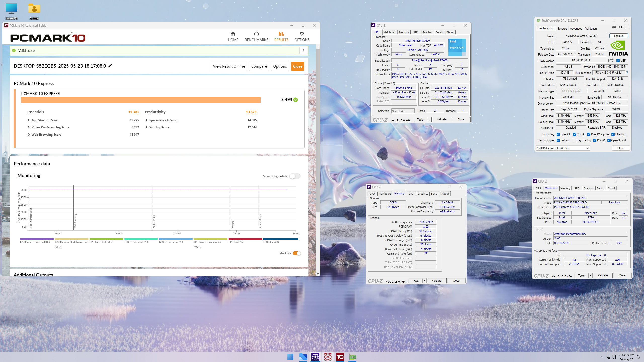644x362 pixels.
Task: Switch to Bench tab in CPU-Z CPU window
Action: click(x=439, y=32)
